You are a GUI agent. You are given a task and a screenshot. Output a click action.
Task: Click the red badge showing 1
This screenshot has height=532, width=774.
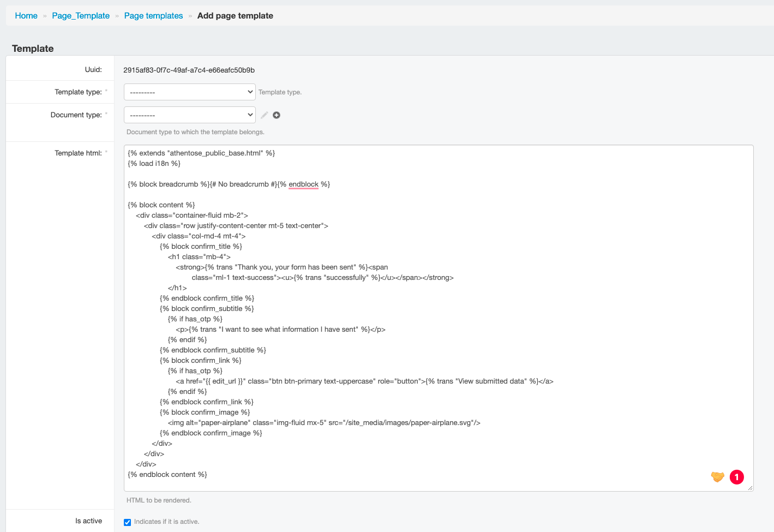[x=736, y=477]
